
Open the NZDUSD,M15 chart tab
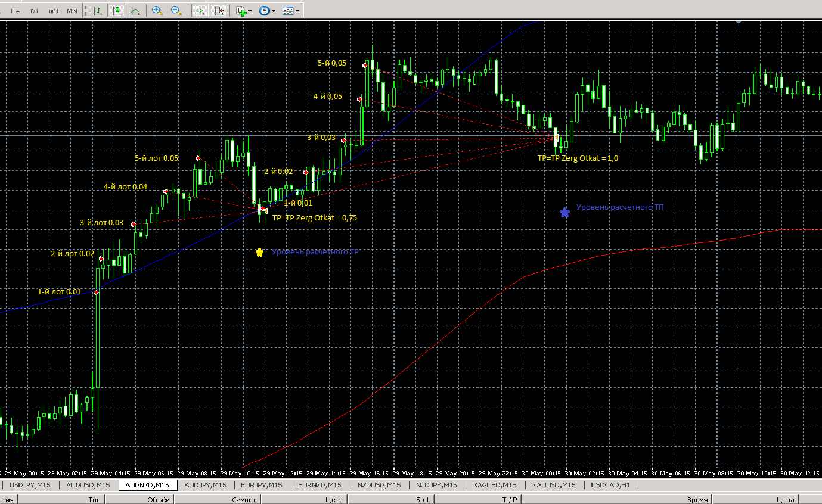379,485
